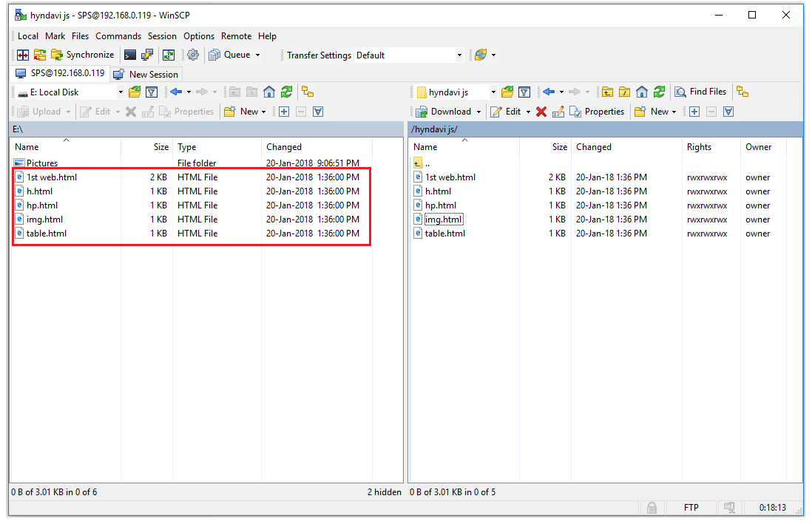Expand the Download dropdown arrow
812x524 pixels.
pyautogui.click(x=479, y=112)
